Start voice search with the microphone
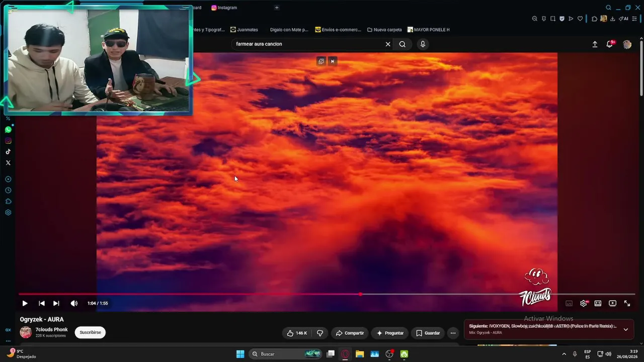The height and width of the screenshot is (362, 644). coord(423,44)
